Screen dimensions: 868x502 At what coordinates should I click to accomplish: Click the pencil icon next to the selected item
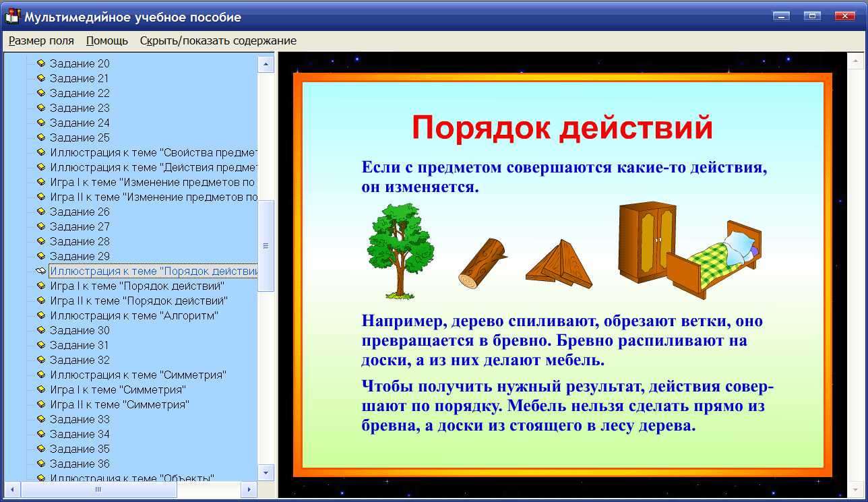tap(41, 271)
